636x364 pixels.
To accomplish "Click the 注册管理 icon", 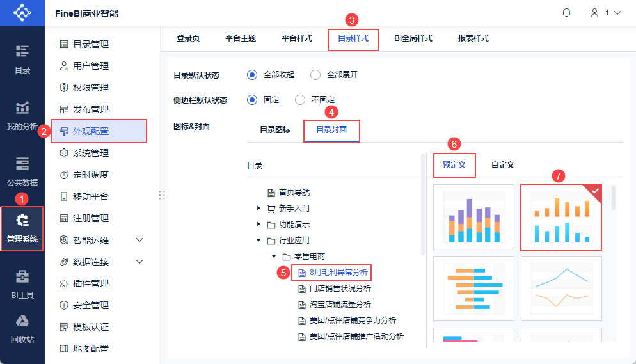I will tap(64, 219).
